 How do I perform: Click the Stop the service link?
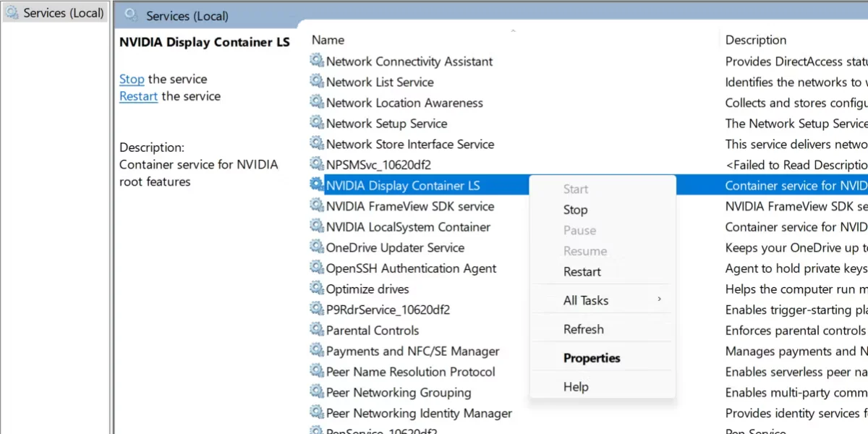click(x=132, y=80)
